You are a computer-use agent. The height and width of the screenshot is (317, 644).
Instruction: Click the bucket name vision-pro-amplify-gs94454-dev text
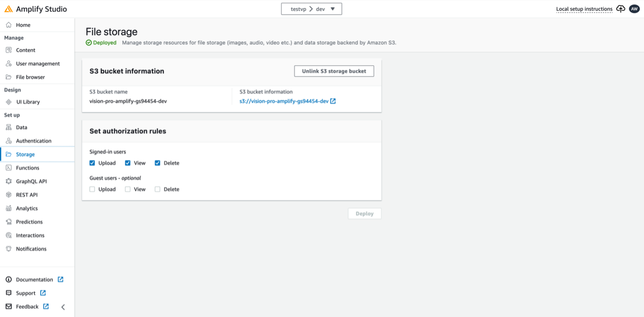(128, 101)
